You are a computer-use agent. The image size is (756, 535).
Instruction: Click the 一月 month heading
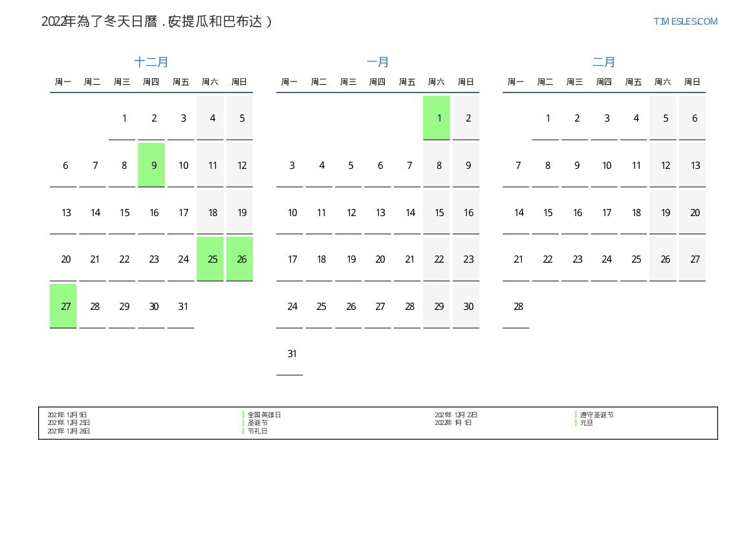[x=378, y=62]
